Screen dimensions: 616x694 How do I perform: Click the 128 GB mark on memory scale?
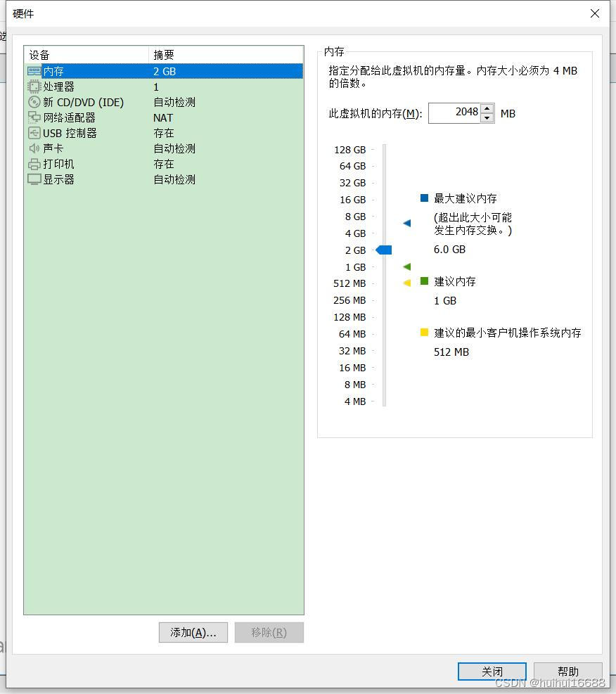click(x=350, y=150)
